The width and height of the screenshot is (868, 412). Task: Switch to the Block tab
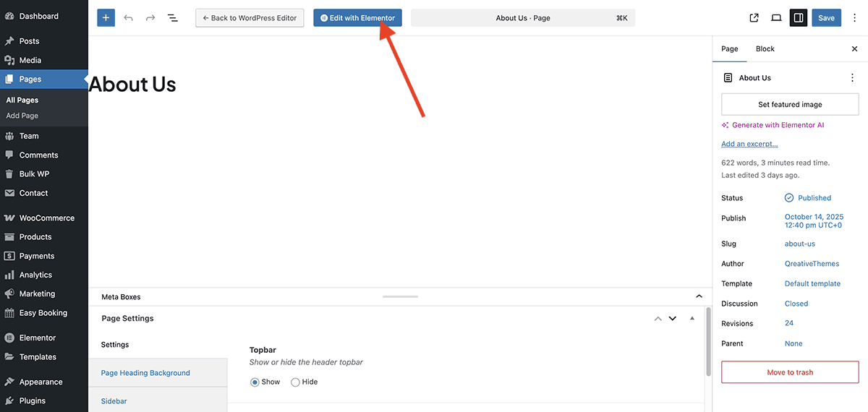tap(765, 49)
